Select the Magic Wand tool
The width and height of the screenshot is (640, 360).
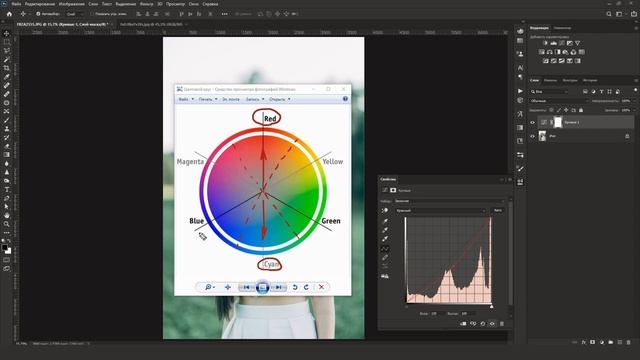[x=7, y=60]
